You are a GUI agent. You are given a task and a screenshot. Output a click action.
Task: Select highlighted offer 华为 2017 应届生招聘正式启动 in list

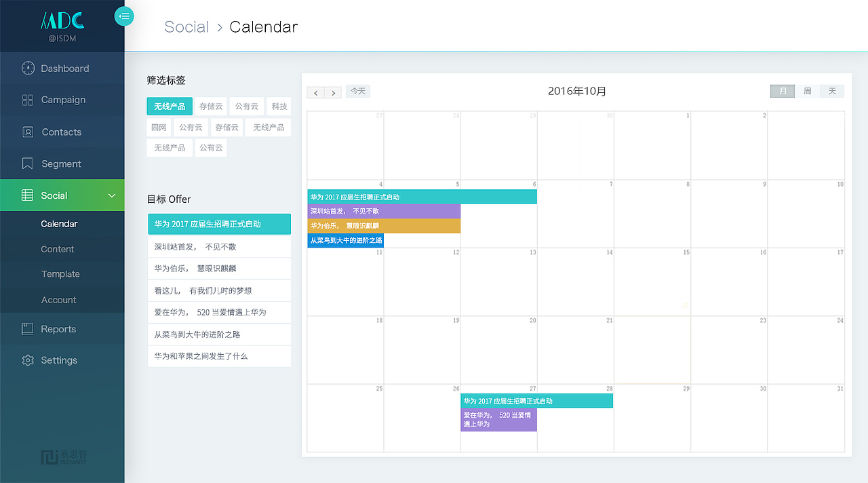click(x=220, y=224)
